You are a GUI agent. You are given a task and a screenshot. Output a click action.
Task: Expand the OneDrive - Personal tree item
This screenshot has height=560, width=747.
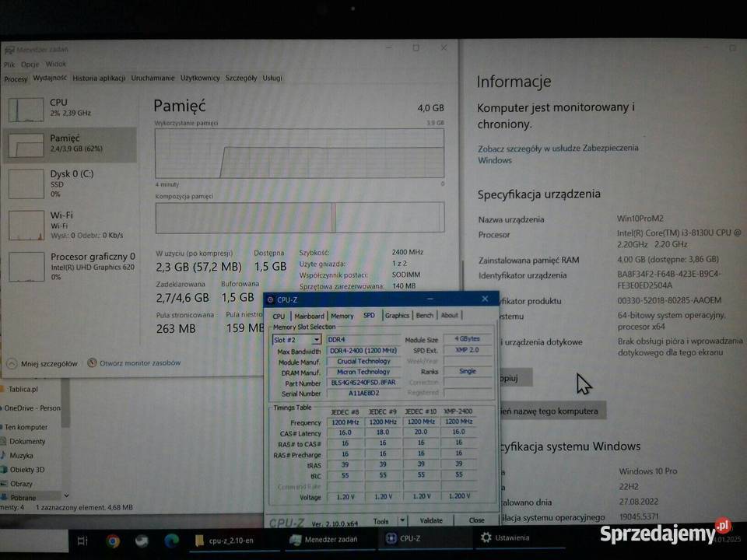tap(31, 408)
